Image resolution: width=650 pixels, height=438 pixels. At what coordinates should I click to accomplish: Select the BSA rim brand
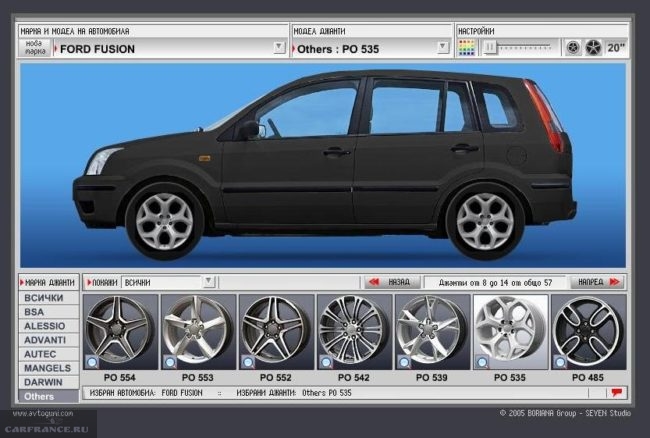coord(49,312)
